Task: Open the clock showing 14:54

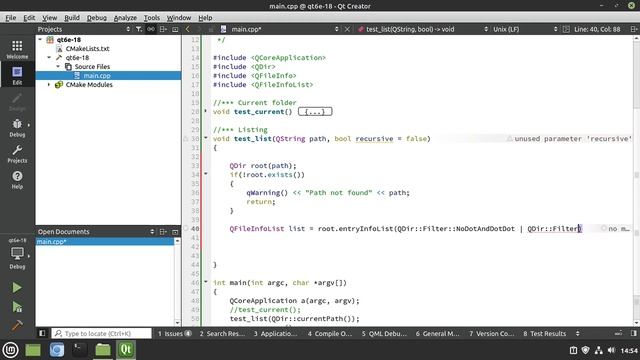Action: (x=629, y=350)
